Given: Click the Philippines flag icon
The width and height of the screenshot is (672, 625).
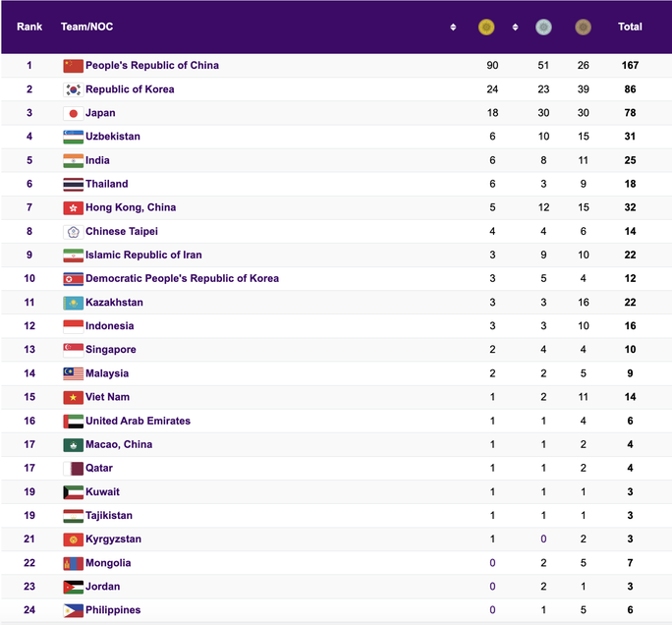Looking at the screenshot, I should [73, 610].
